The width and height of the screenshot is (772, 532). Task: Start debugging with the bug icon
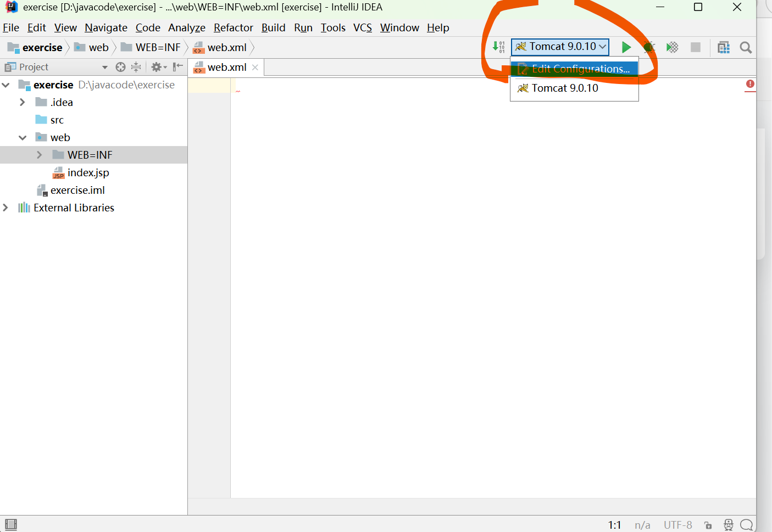[x=649, y=47]
